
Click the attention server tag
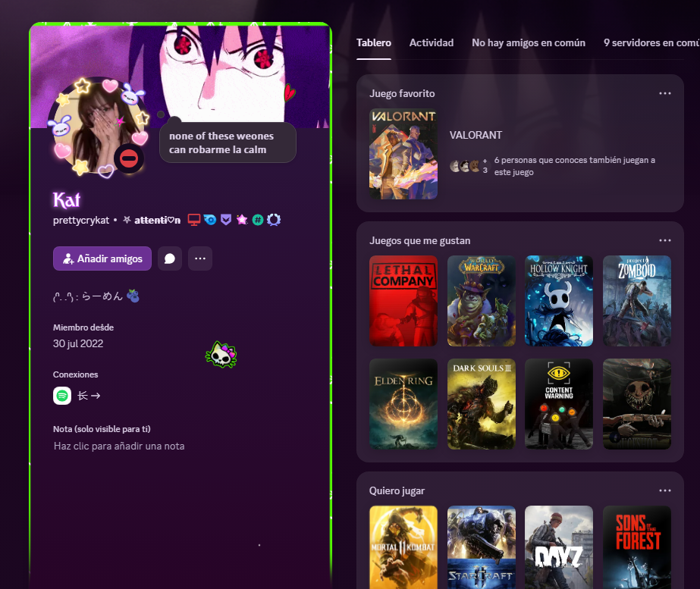[x=152, y=220]
